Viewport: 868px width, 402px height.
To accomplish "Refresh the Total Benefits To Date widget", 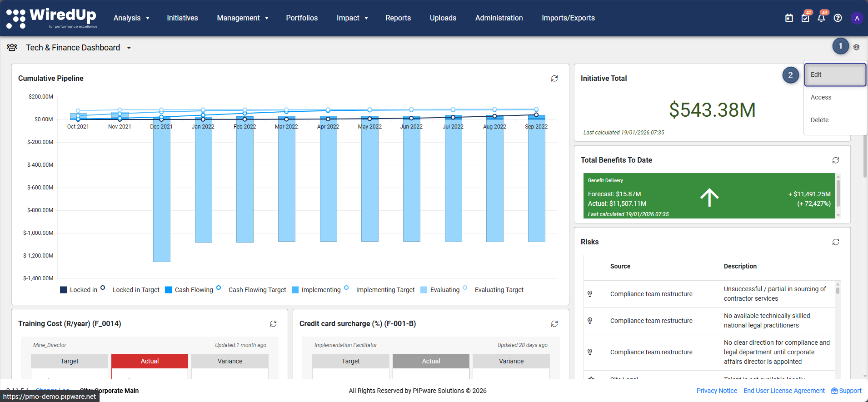I will [x=836, y=160].
